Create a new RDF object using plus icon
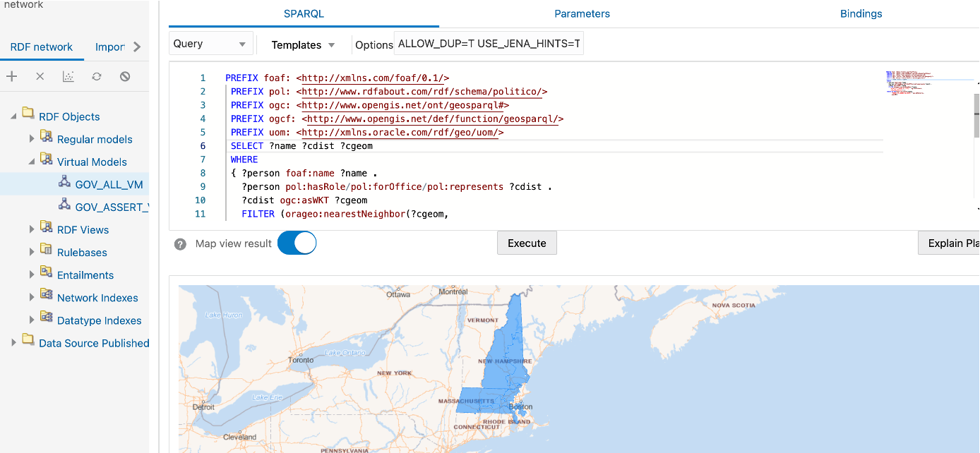 click(x=11, y=76)
